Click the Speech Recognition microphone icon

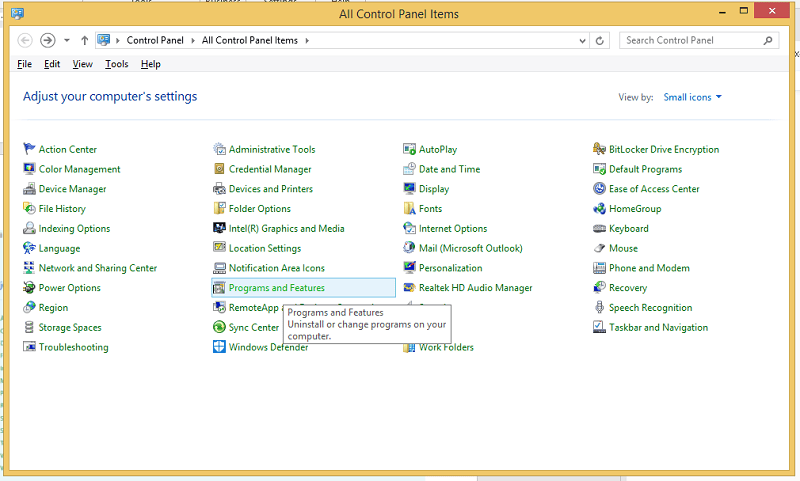[599, 308]
